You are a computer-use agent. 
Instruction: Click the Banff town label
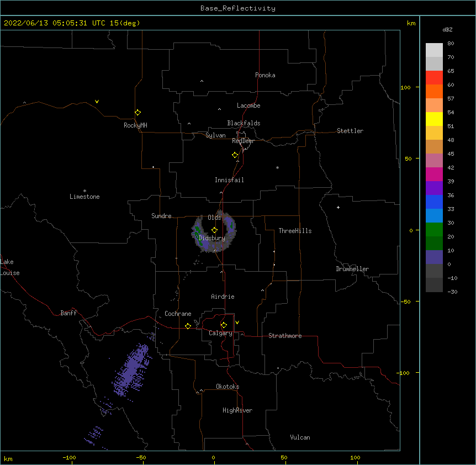coord(68,313)
